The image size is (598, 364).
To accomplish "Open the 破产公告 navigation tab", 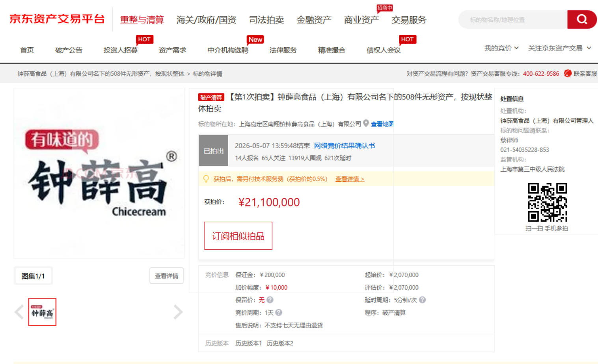I will pos(69,50).
